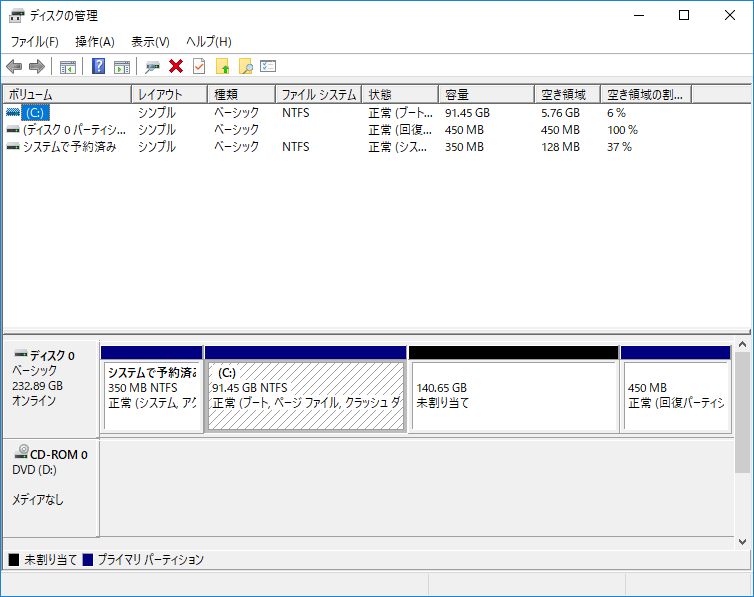Click the drive connect/rescan toolbar icon
The image size is (754, 597).
point(152,67)
